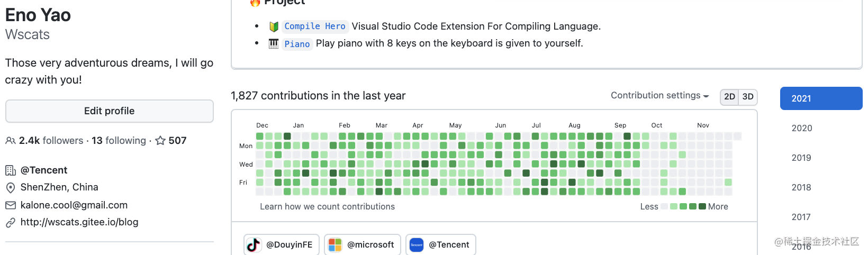868x255 pixels.
Task: Select the 2020 contribution year
Action: [801, 128]
